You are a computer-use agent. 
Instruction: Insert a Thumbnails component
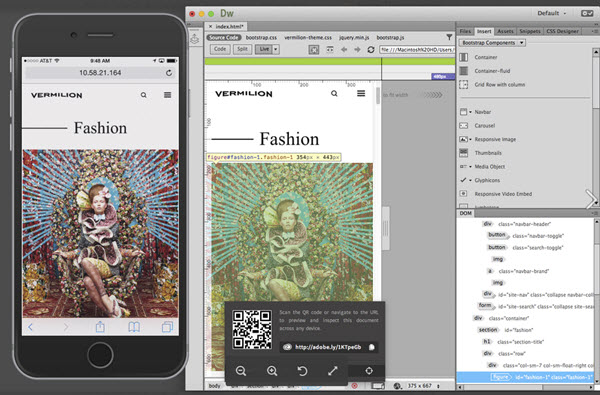click(480, 153)
